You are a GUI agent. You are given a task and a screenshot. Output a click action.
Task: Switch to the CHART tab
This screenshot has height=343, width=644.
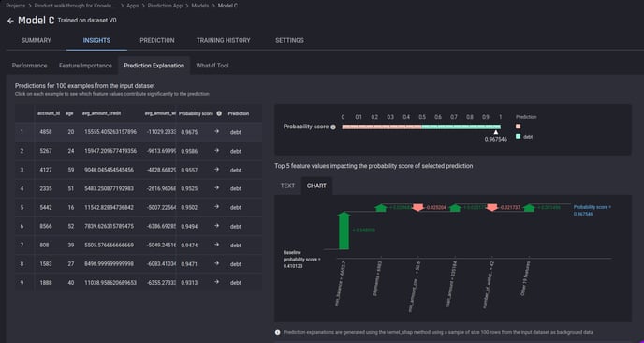316,186
